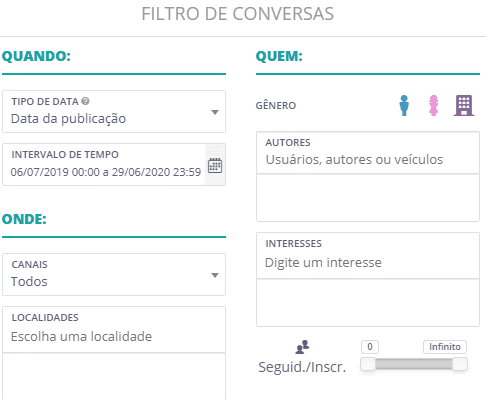Open the calendar date picker icon

tap(215, 165)
